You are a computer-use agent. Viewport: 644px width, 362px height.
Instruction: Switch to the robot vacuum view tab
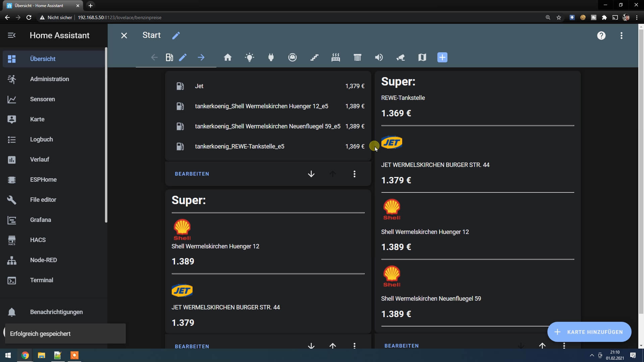[292, 57]
